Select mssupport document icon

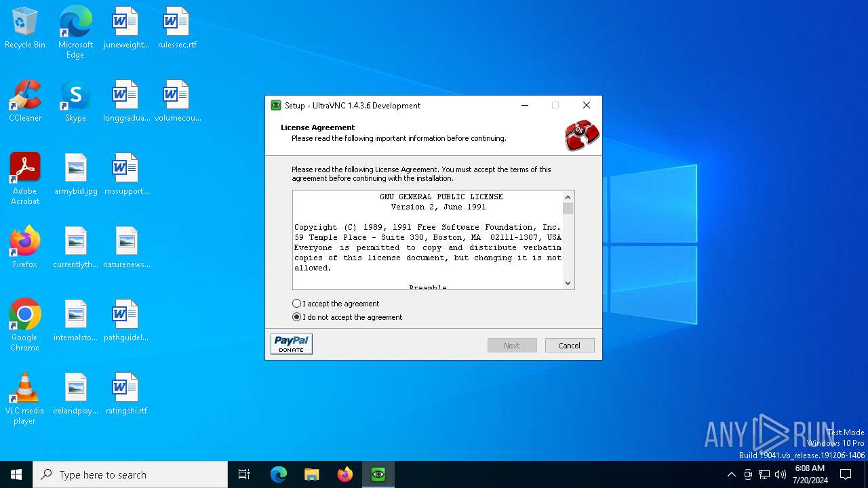tap(126, 175)
